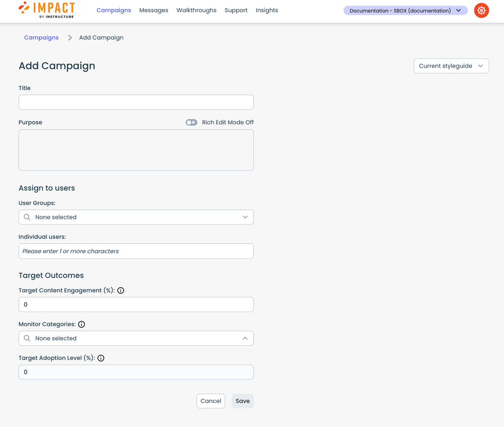This screenshot has height=427, width=504.
Task: Collapse the Monitor Categories dropdown
Action: [245, 338]
